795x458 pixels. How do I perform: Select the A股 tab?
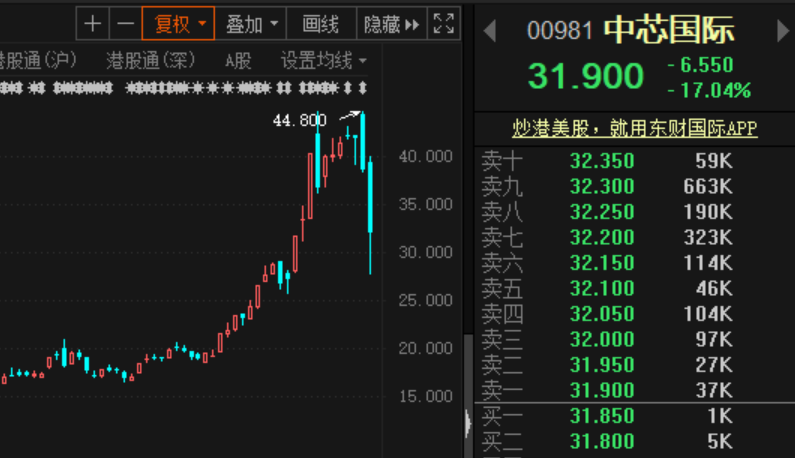coord(238,60)
